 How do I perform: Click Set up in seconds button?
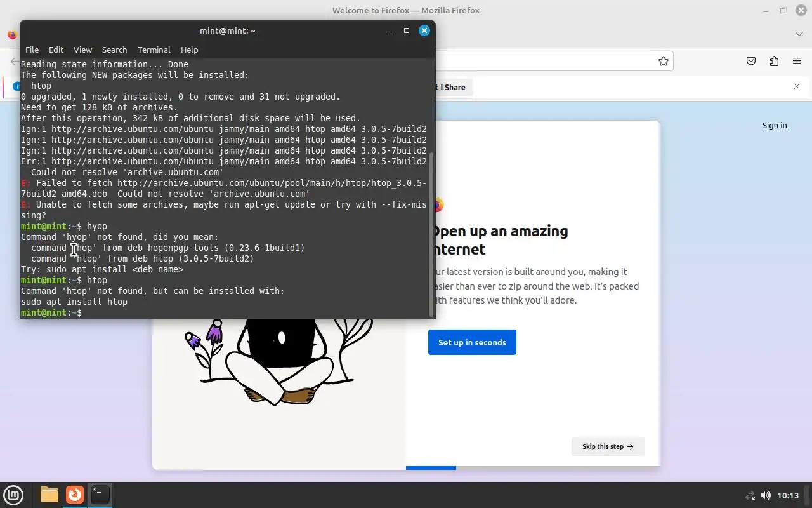point(472,342)
